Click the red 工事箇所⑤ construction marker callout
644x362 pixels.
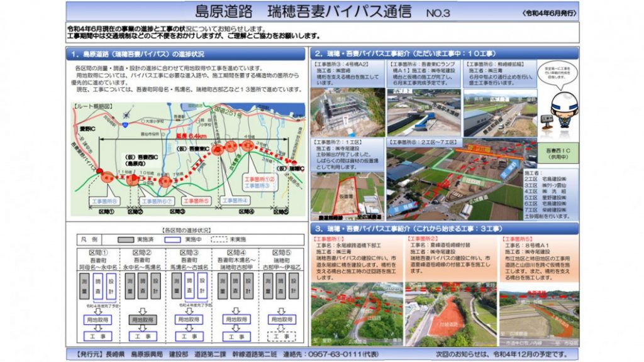(196, 200)
